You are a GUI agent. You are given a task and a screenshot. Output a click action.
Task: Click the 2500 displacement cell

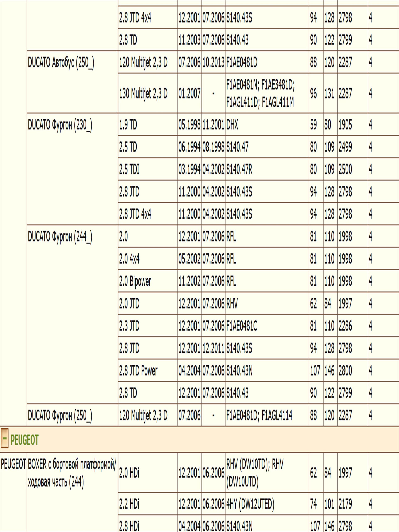coord(353,169)
